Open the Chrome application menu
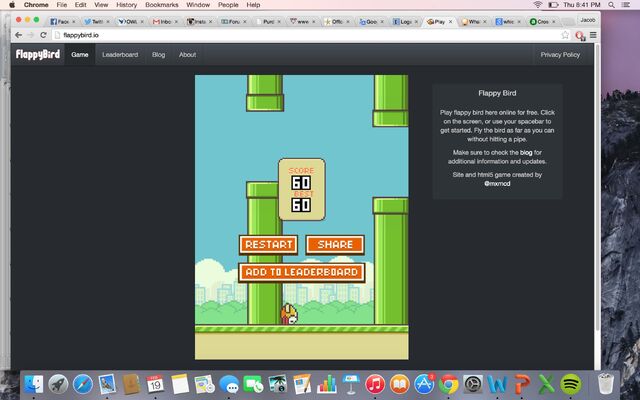Image resolution: width=640 pixels, height=400 pixels. 36,5
